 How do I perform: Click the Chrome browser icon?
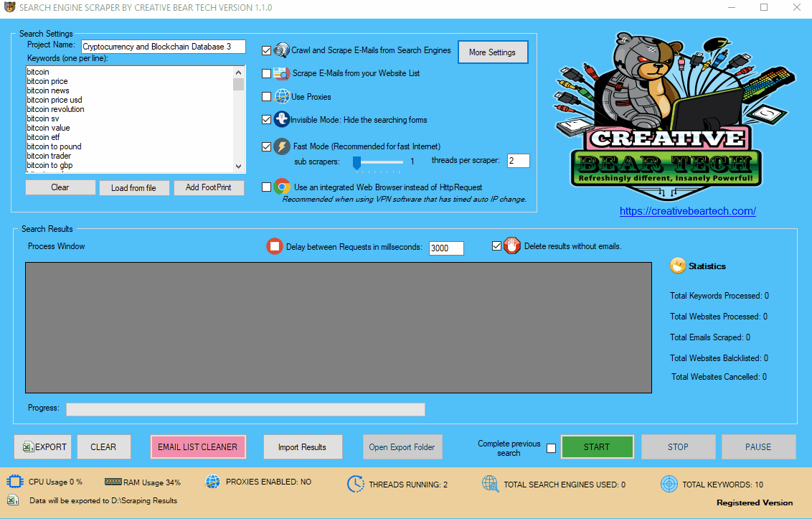click(x=282, y=187)
